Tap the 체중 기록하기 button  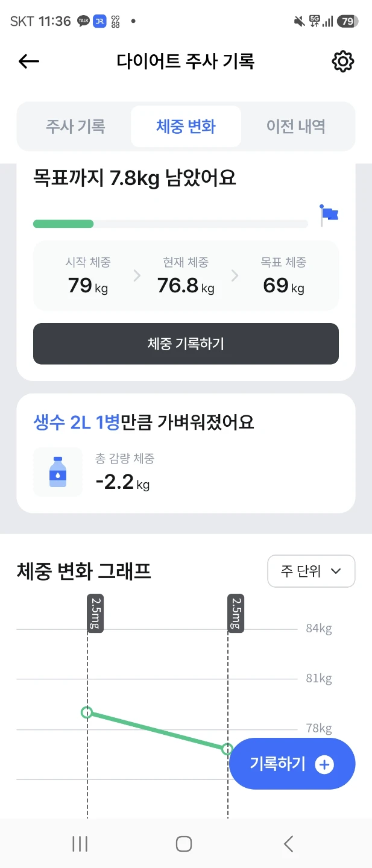186,344
